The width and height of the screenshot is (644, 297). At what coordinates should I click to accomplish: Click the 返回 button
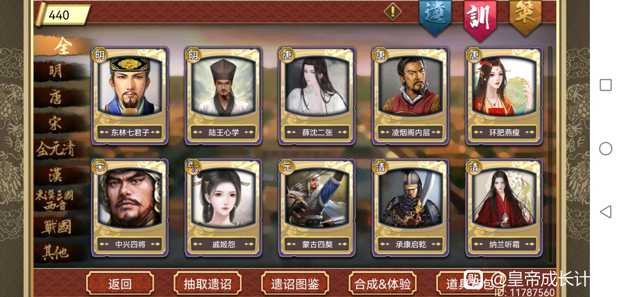tap(120, 284)
